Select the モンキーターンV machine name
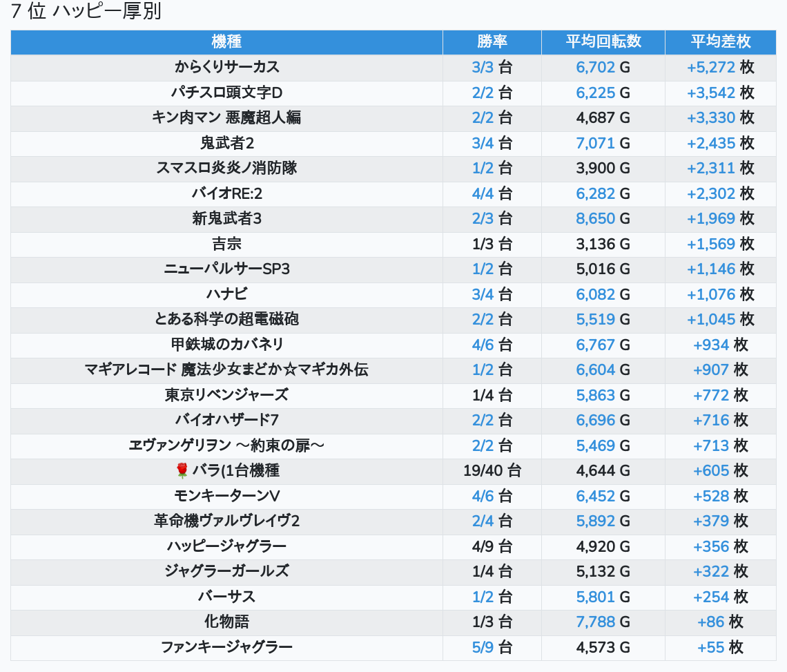This screenshot has height=672, width=787. [226, 496]
